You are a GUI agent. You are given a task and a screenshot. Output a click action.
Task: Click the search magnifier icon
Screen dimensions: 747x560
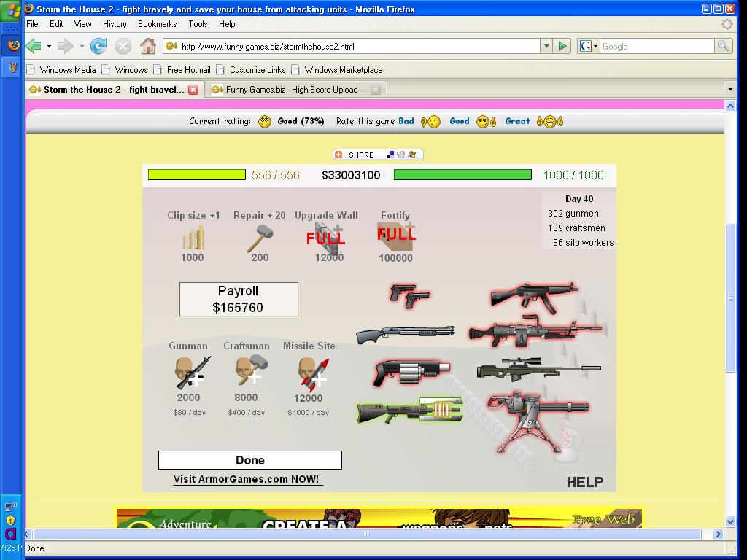coord(723,46)
